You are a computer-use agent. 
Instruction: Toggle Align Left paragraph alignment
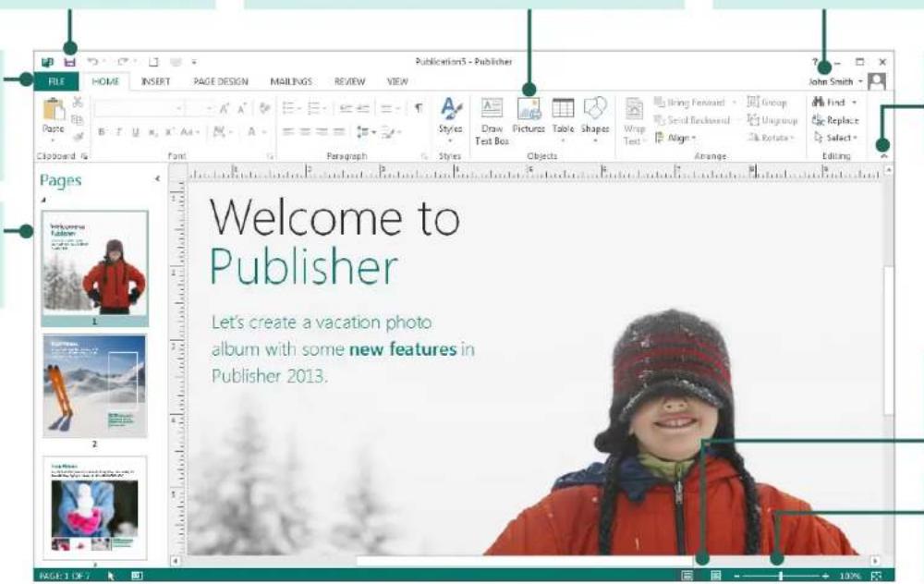[x=287, y=132]
